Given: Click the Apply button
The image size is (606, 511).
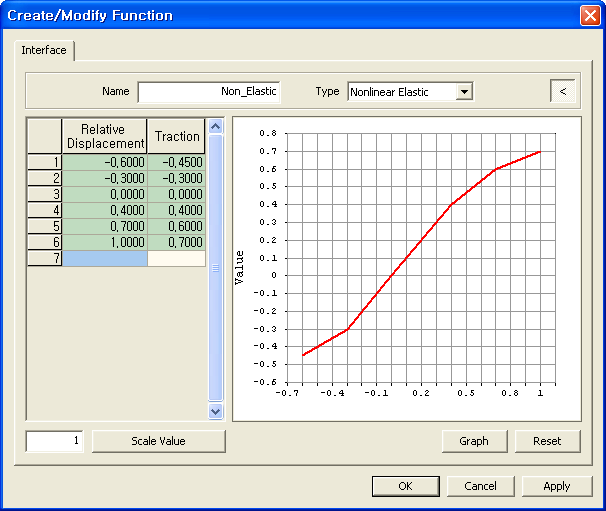Looking at the screenshot, I should pyautogui.click(x=557, y=486).
